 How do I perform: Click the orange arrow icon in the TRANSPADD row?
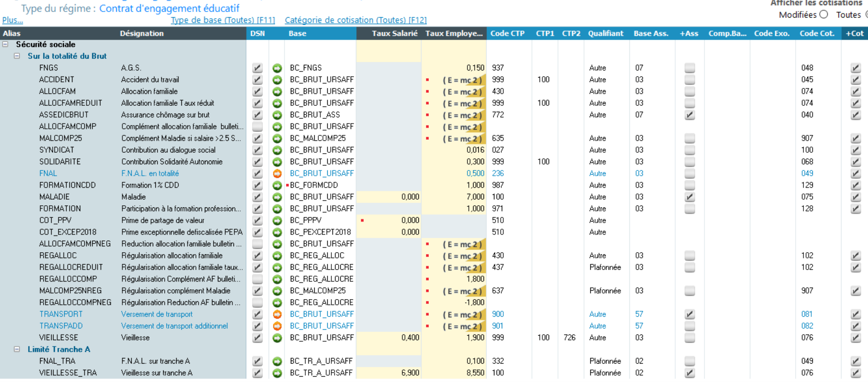277,326
